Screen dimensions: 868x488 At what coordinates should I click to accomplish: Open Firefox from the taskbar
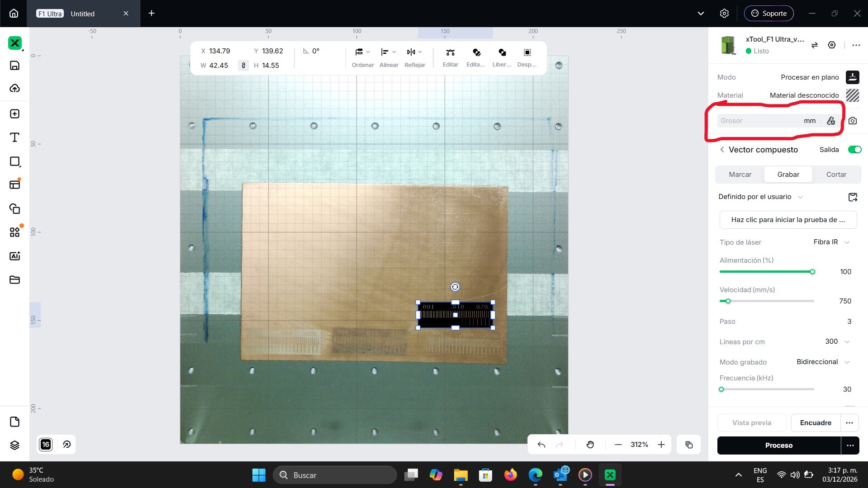pos(510,475)
